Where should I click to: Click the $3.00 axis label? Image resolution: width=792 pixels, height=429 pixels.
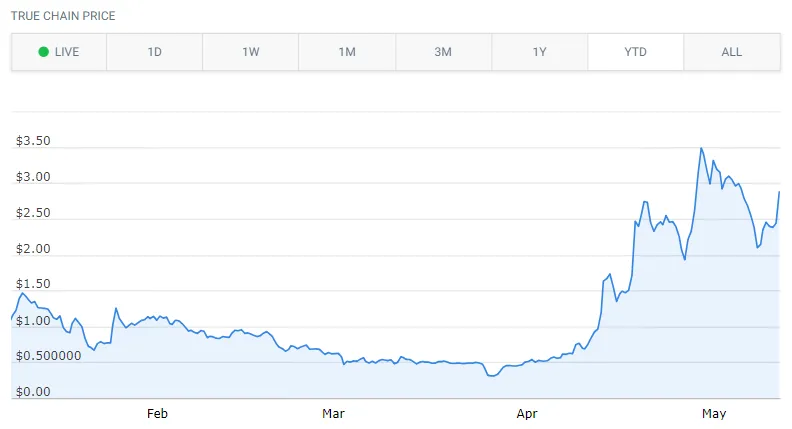point(33,177)
